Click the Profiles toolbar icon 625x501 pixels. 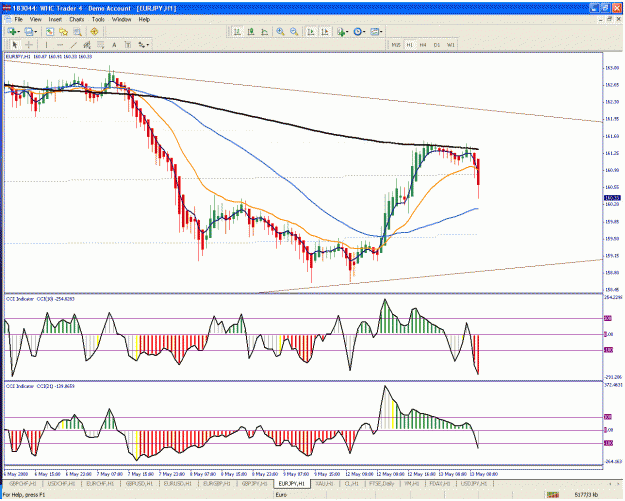[x=29, y=31]
